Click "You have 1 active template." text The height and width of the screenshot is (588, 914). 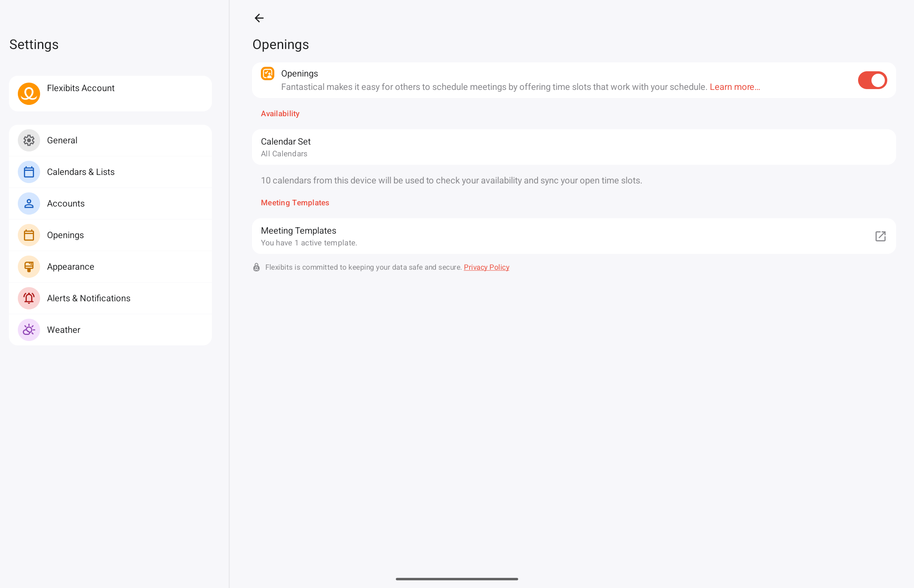click(x=309, y=243)
